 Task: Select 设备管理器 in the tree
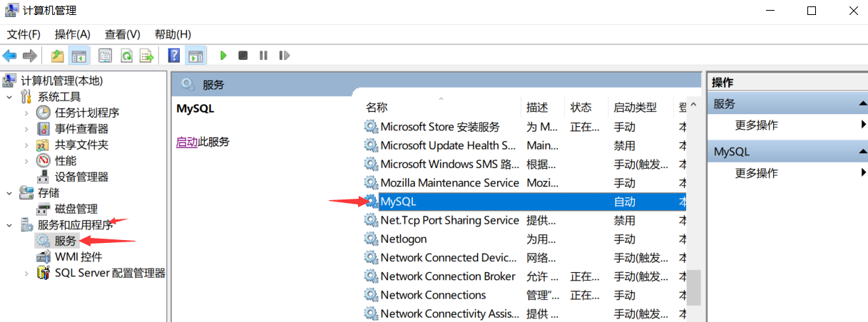[81, 177]
